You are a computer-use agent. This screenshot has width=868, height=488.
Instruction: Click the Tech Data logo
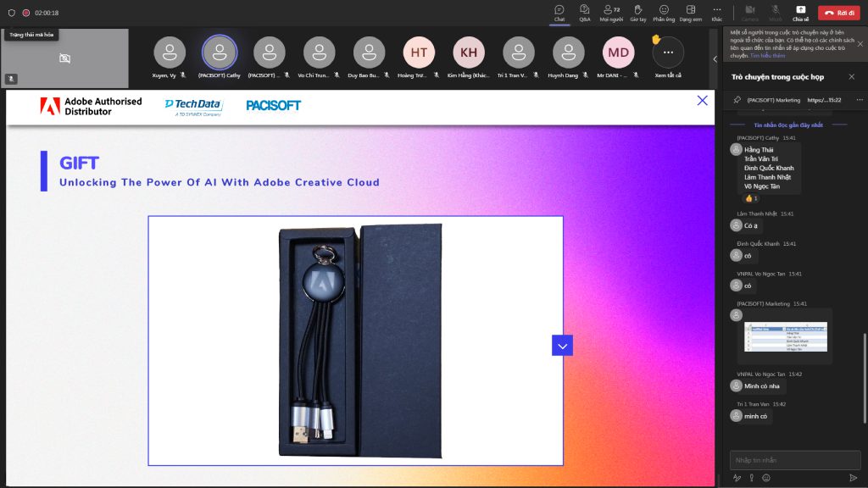(x=194, y=107)
